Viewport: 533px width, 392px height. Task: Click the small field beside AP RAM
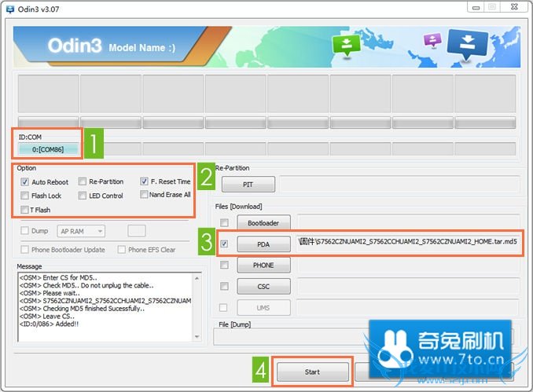click(x=137, y=231)
